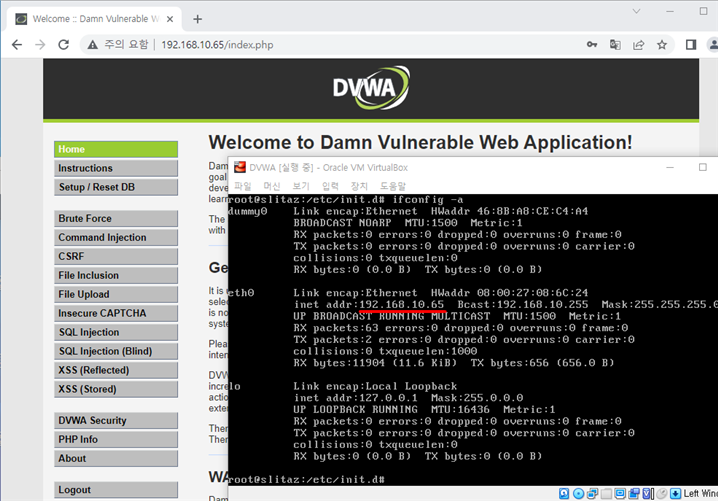Click the VirtualBox mouse integration icon
Screen dimensions: 718x501
point(662,493)
